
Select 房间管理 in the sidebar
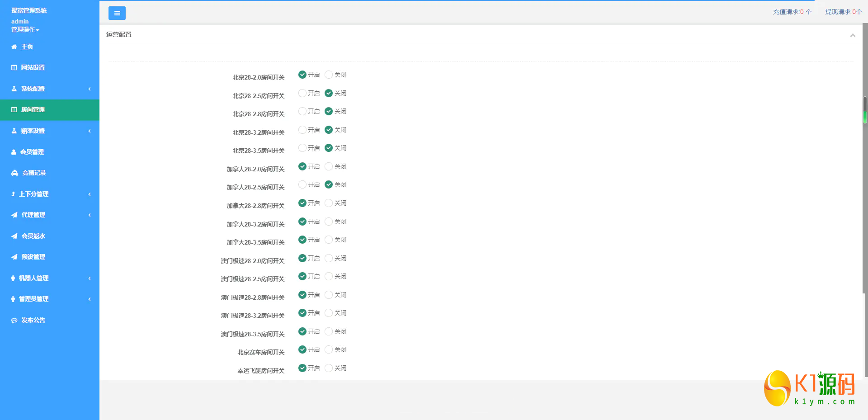50,109
